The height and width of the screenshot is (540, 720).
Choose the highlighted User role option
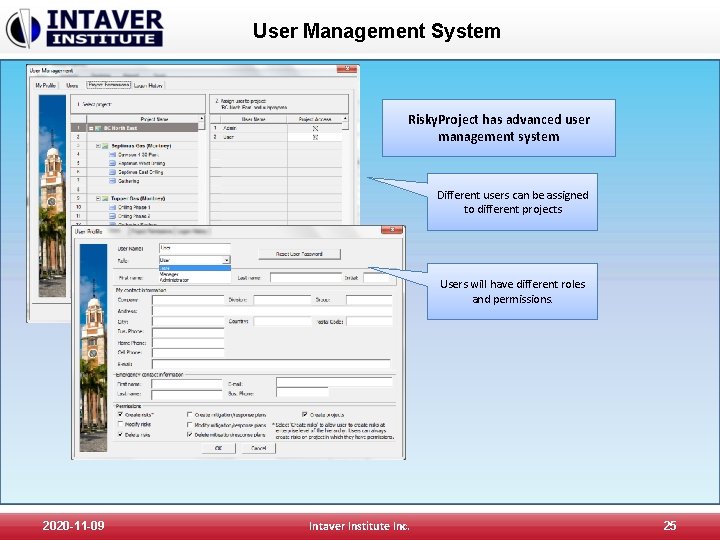click(x=195, y=268)
